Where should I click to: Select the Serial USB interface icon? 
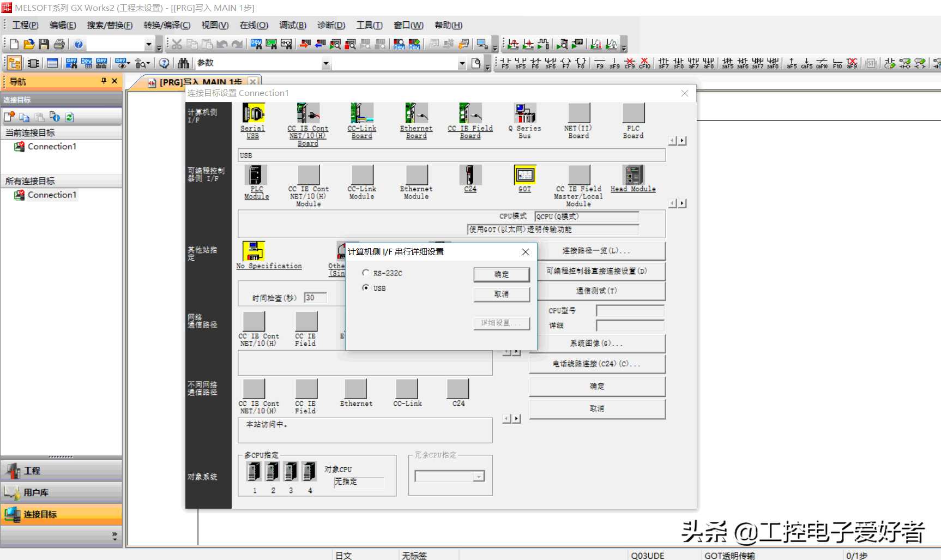click(253, 114)
